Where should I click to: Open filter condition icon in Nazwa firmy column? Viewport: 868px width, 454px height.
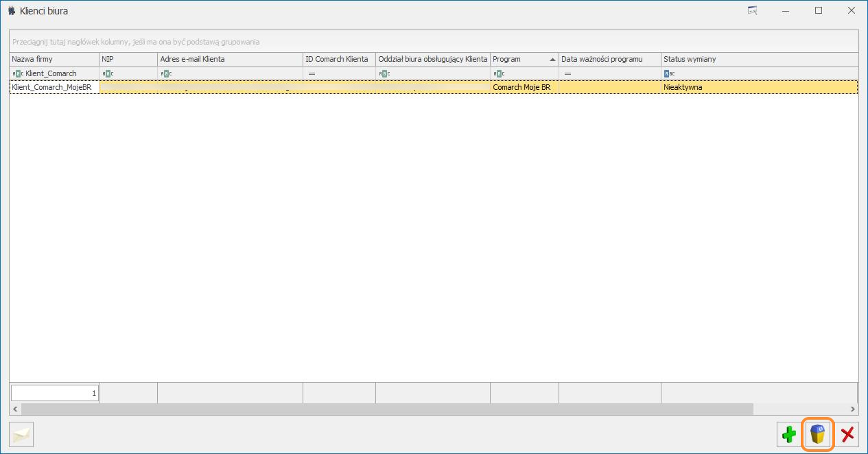[18, 73]
